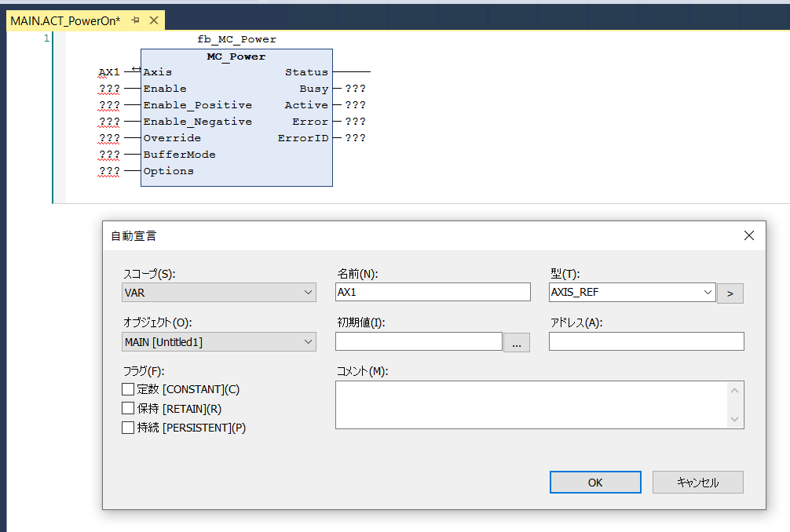Open the スコープ VAR dropdown

click(x=218, y=293)
